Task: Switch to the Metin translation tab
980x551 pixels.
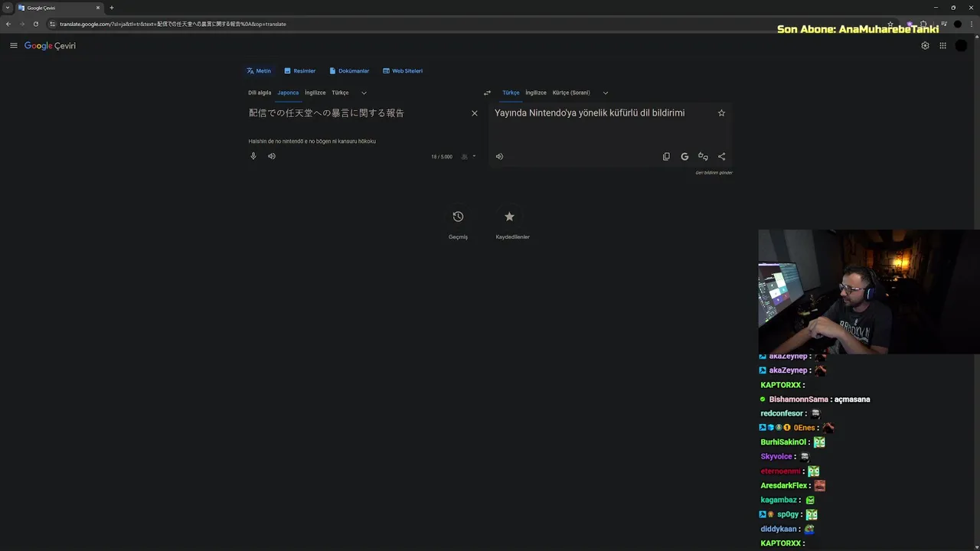Action: 259,71
